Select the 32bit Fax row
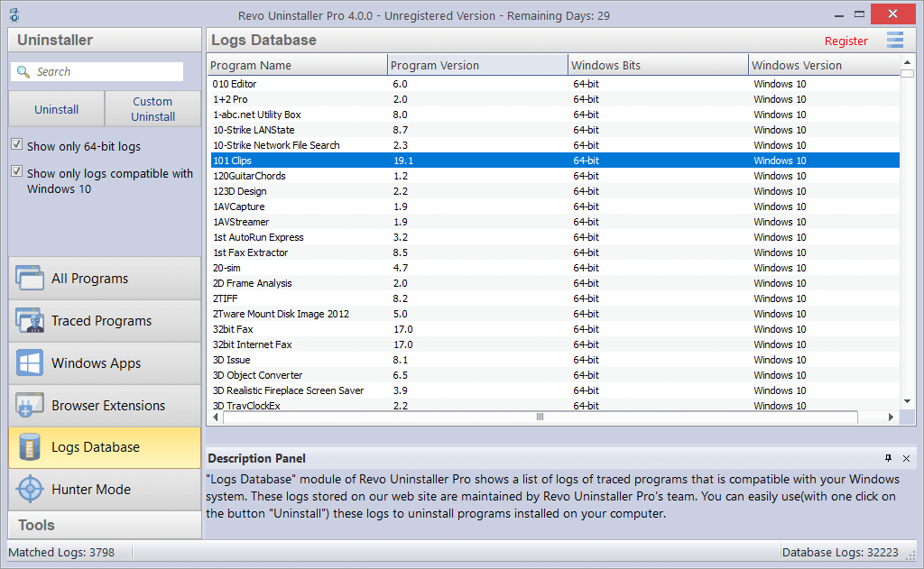The height and width of the screenshot is (569, 924). click(555, 328)
